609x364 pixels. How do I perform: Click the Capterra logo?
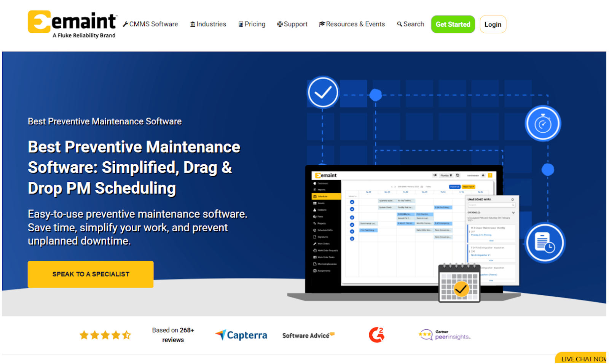coord(241,335)
